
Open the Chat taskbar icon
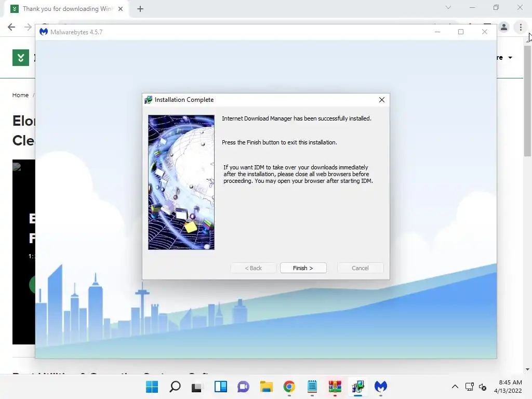click(x=243, y=387)
